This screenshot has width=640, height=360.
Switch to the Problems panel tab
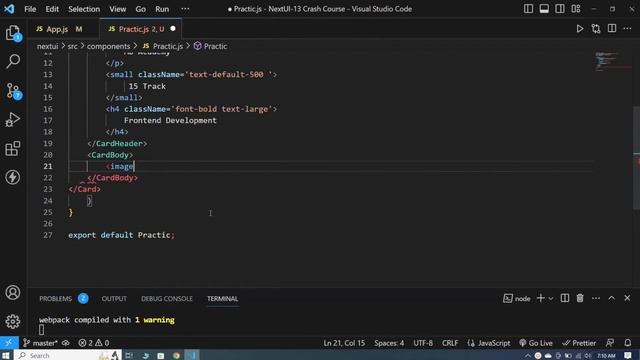click(56, 299)
